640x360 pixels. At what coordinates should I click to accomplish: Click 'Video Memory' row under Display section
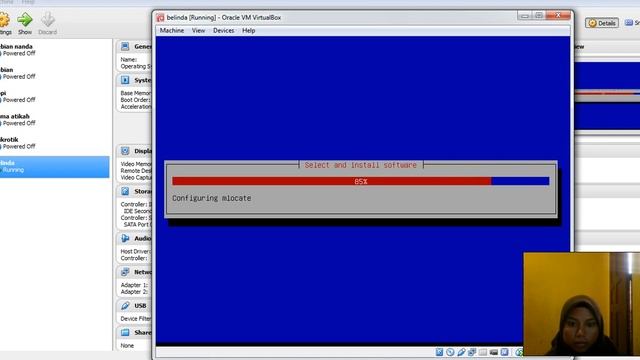point(136,164)
